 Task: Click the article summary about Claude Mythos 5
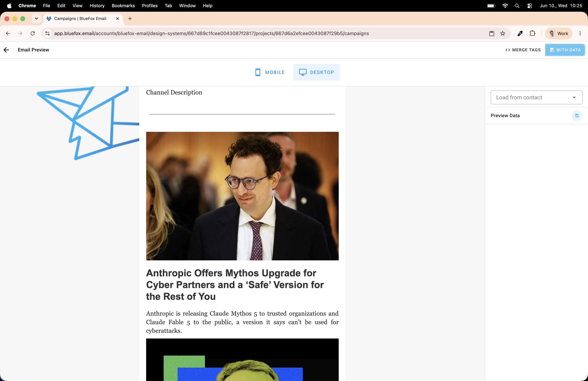click(242, 322)
